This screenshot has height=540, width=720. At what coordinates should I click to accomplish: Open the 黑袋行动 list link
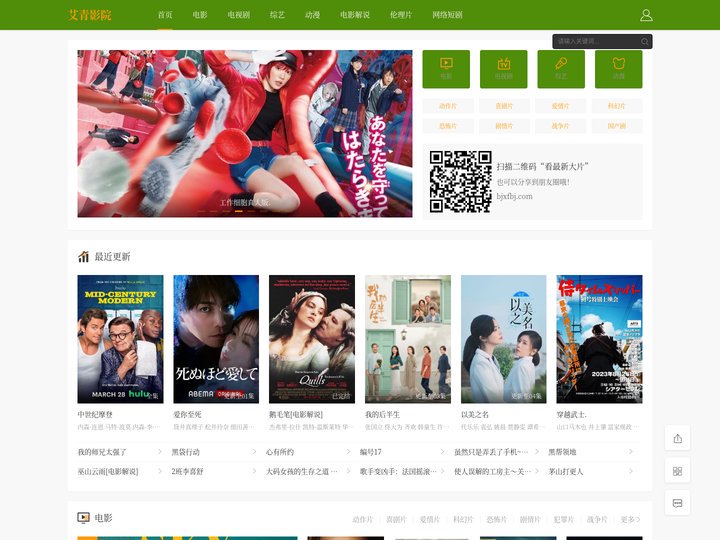186,452
